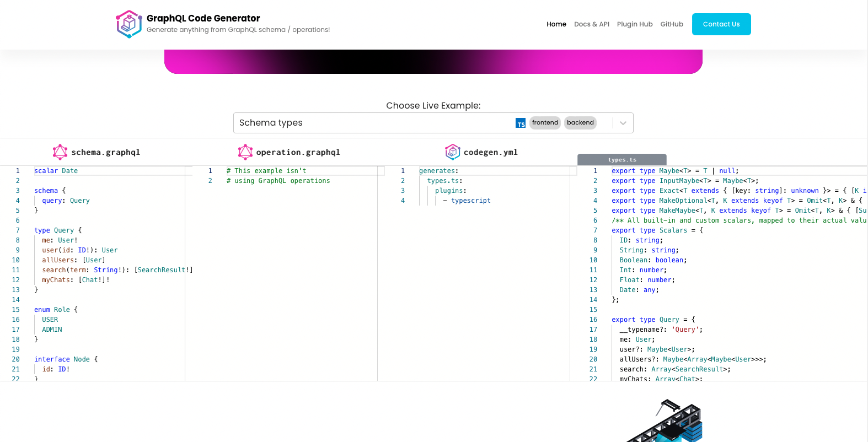Click 'Date: any;' line in types.ts

click(x=639, y=290)
